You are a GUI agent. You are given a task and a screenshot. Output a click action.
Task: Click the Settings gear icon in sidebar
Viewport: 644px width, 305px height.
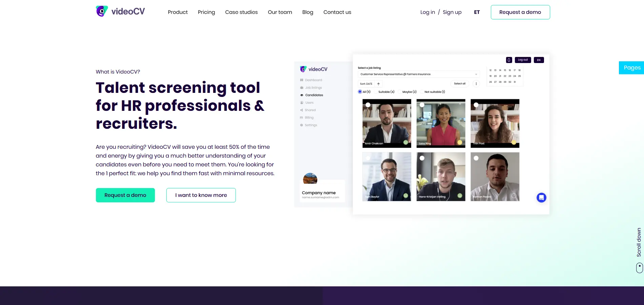(x=301, y=125)
